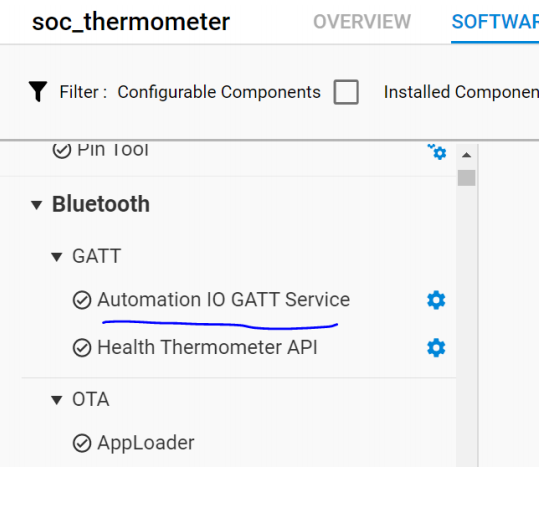Click the filter funnel icon
This screenshot has height=509, width=548.
pos(38,92)
